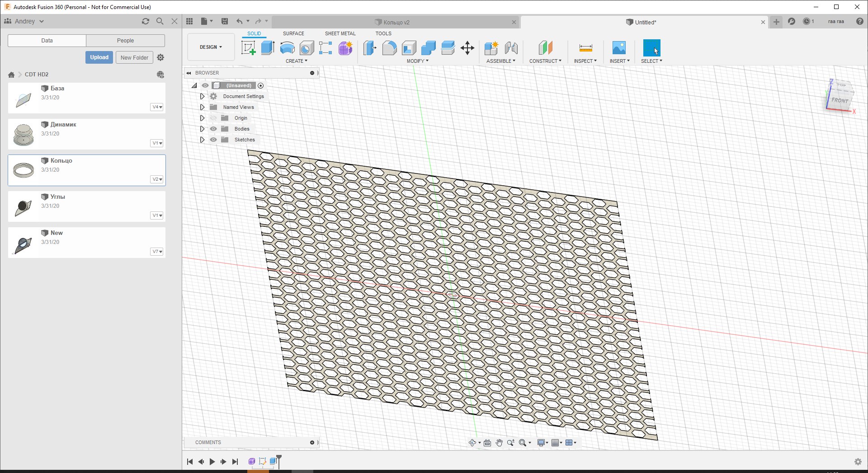The image size is (868, 473).
Task: Expand the Sketches node
Action: click(202, 140)
